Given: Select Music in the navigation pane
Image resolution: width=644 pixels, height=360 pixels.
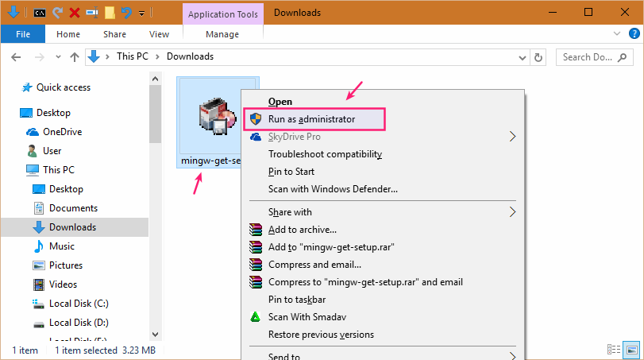Looking at the screenshot, I should [x=62, y=246].
